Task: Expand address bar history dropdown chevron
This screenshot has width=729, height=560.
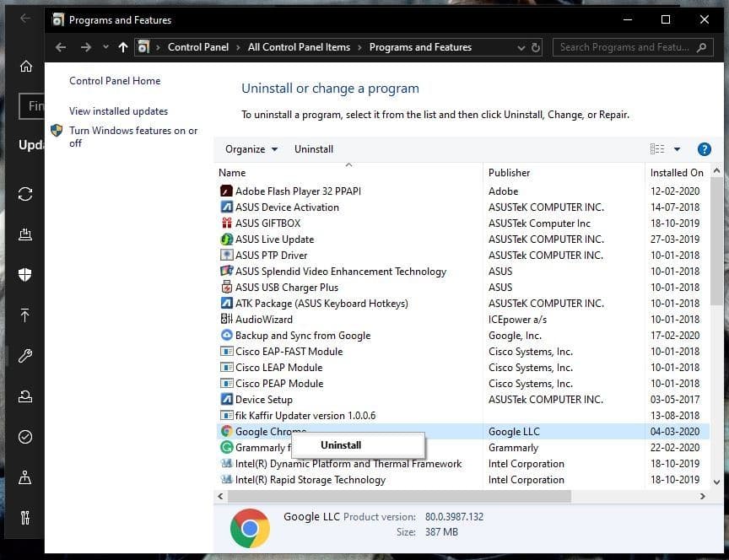Action: point(521,47)
